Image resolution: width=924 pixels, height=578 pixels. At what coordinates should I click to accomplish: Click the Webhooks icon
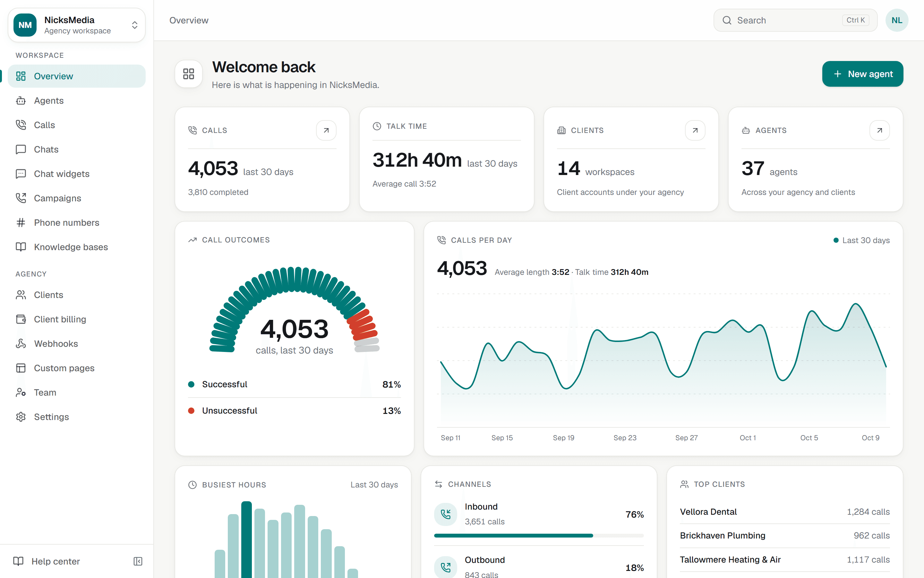(x=21, y=344)
